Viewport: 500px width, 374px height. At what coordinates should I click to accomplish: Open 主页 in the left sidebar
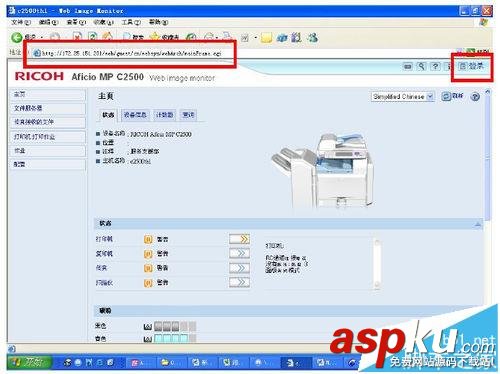pyautogui.click(x=47, y=94)
